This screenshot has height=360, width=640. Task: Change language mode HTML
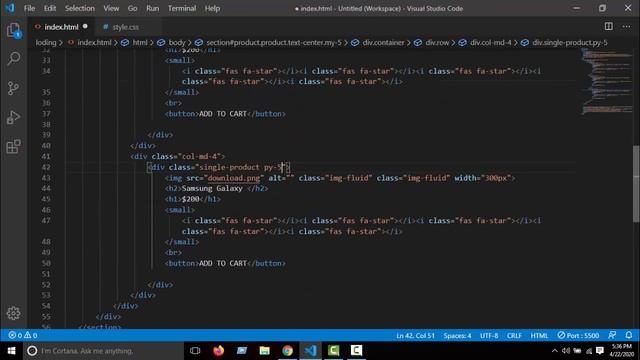[539, 335]
